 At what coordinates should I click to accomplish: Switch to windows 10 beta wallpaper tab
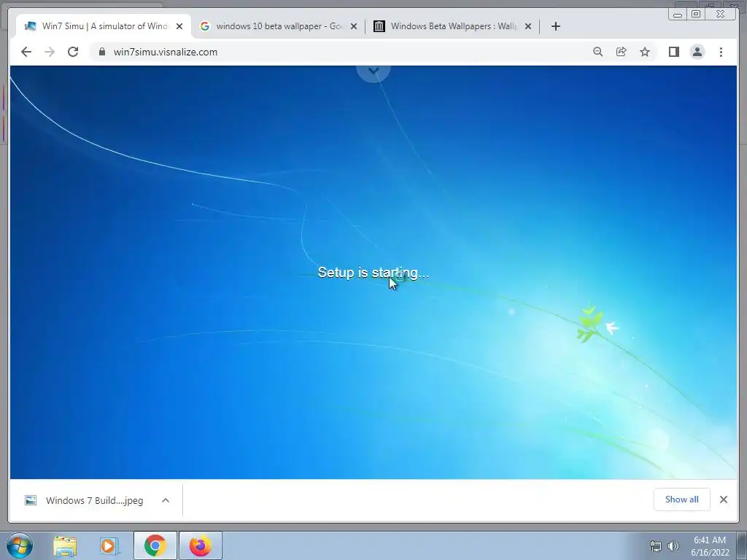click(279, 26)
